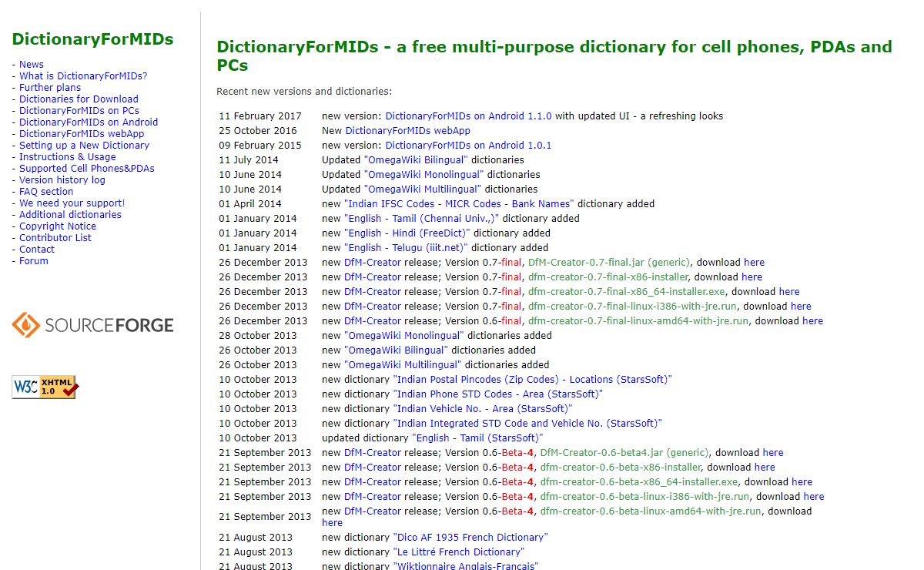Open 11 July 2014 OmegaWiki Bilingual link
Screen dimensions: 924x570
pyautogui.click(x=416, y=160)
